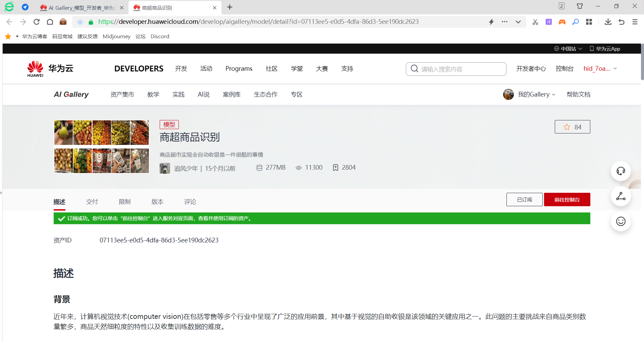Open the 大赛 navigation menu
The width and height of the screenshot is (644, 342).
[322, 69]
